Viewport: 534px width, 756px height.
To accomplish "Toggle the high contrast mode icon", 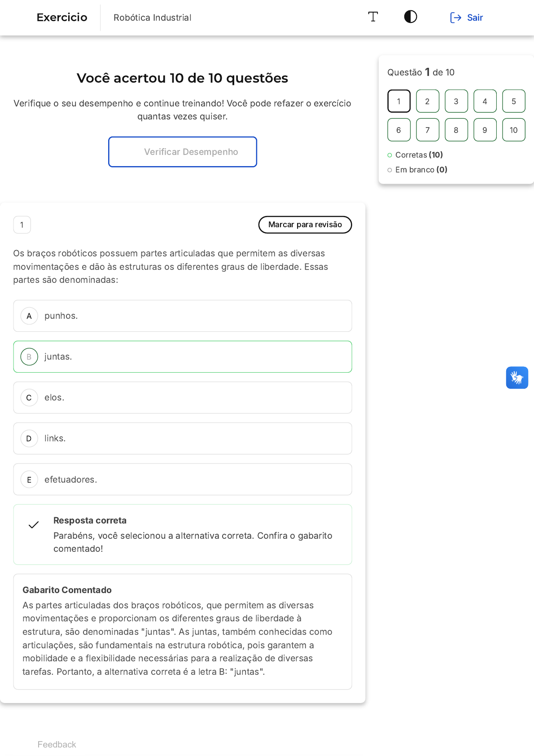I will click(411, 17).
